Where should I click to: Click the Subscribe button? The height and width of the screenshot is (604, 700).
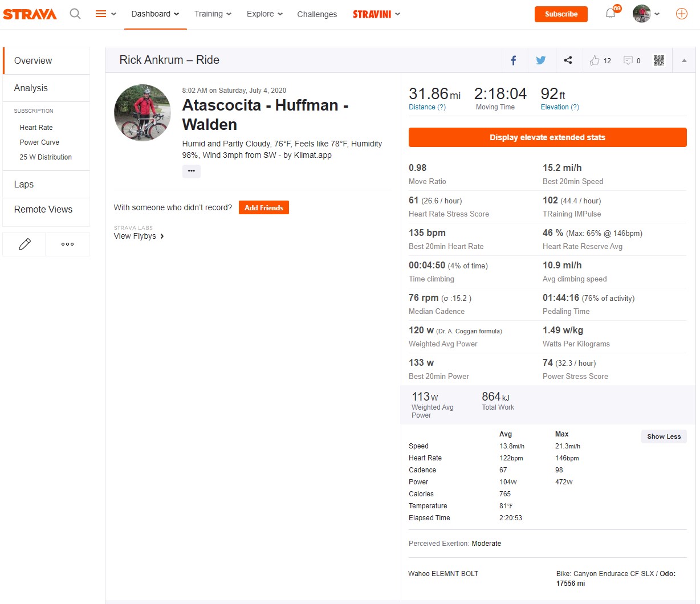click(561, 14)
